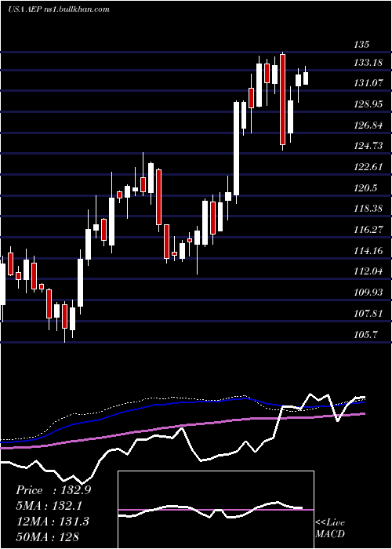Click the 122.61 price axis label

(368, 166)
